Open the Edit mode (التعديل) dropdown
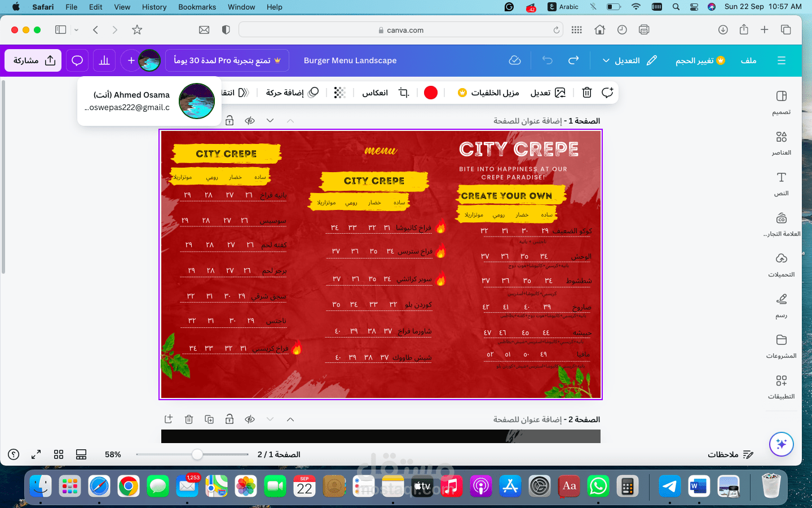Screen dimensions: 812x508 tap(630, 60)
